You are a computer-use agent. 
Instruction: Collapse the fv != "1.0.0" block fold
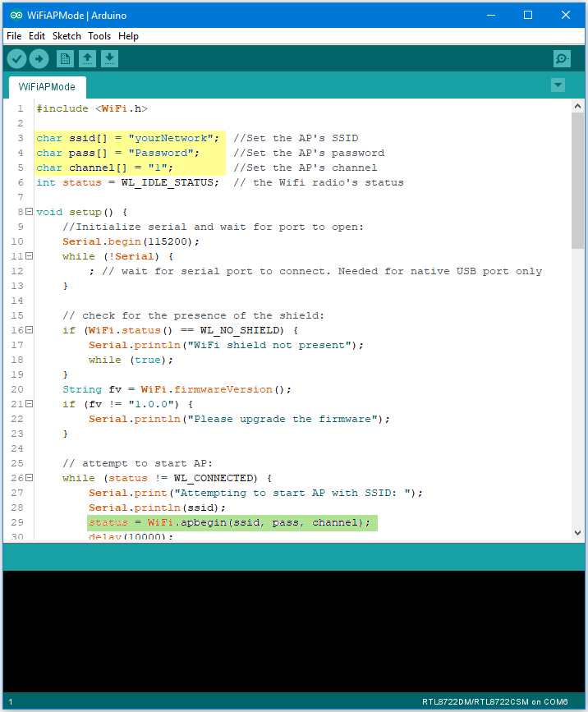click(29, 404)
